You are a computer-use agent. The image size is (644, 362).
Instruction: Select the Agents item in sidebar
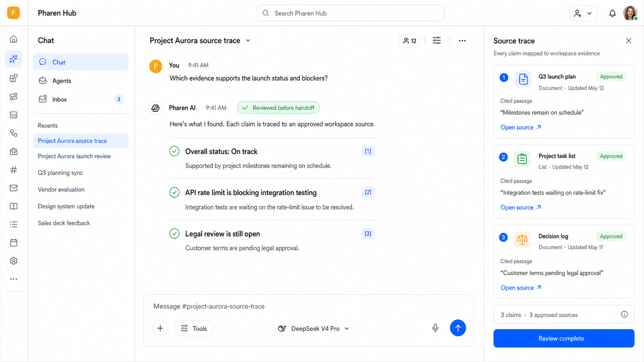80,80
